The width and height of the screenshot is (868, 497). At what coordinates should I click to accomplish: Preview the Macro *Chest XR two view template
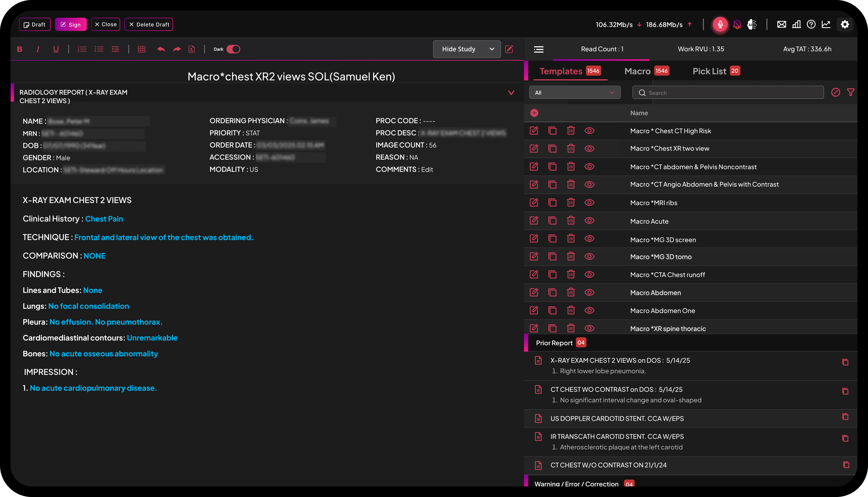[589, 149]
